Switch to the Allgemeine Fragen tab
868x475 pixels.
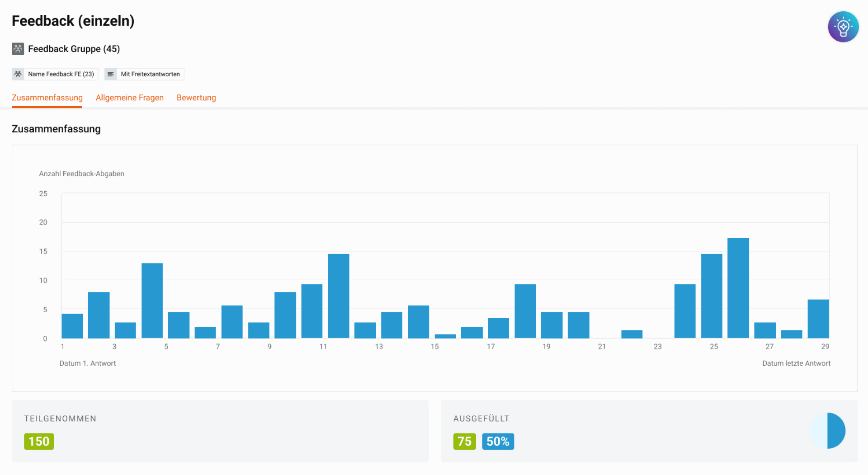click(130, 98)
